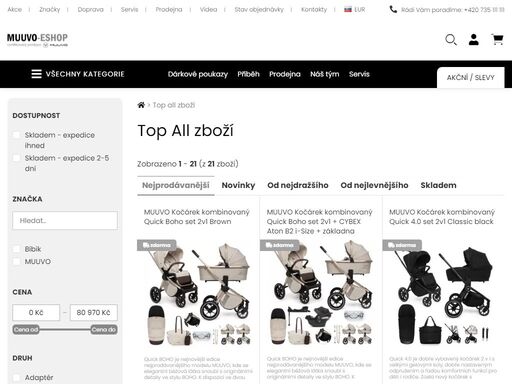Open the search magnifier icon

tap(451, 40)
